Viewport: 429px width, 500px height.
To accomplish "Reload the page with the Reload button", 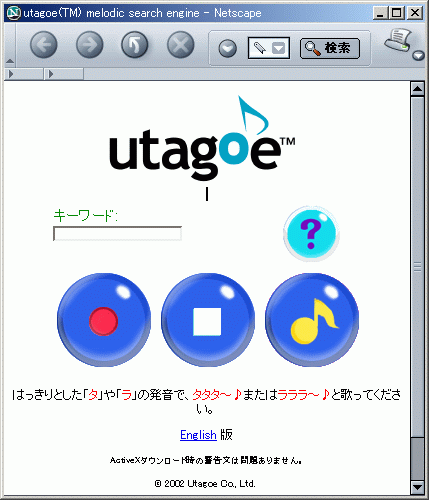I will pos(135,45).
